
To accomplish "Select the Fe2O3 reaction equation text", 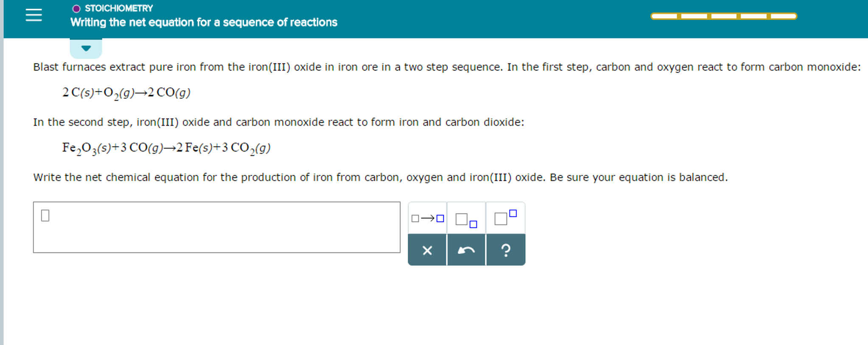I will point(165,148).
